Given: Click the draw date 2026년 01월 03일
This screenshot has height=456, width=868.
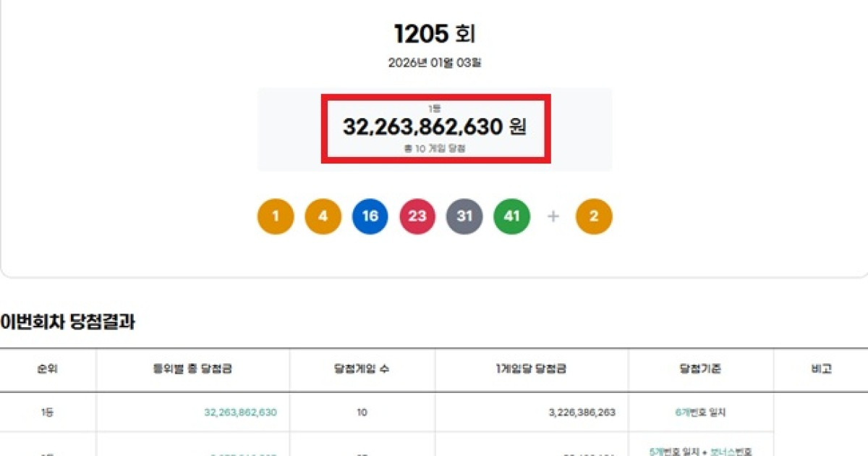Looking at the screenshot, I should (x=433, y=64).
